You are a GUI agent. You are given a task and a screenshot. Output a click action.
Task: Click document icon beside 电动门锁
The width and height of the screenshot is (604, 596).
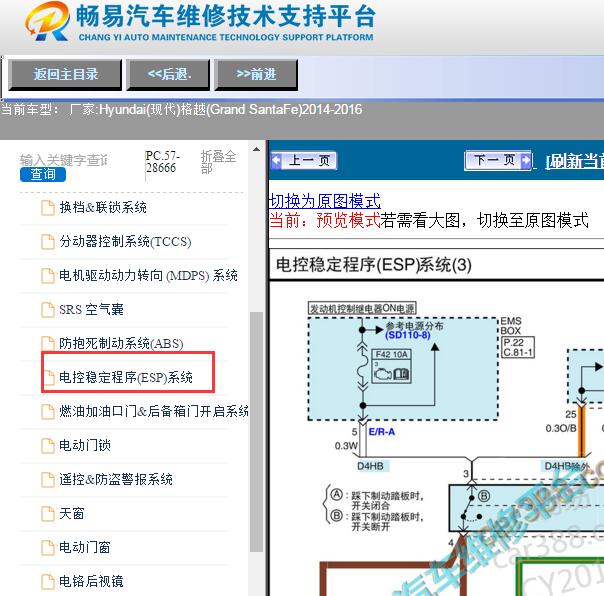pyautogui.click(x=48, y=445)
